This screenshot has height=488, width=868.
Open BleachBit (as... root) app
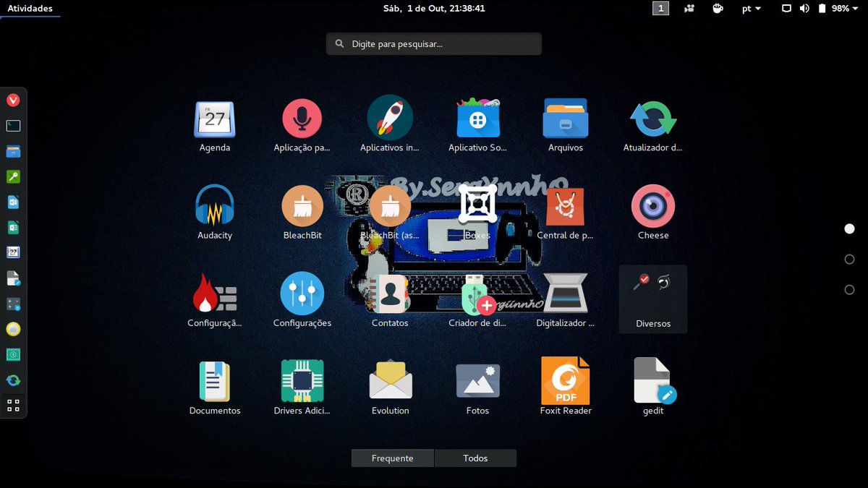point(390,206)
